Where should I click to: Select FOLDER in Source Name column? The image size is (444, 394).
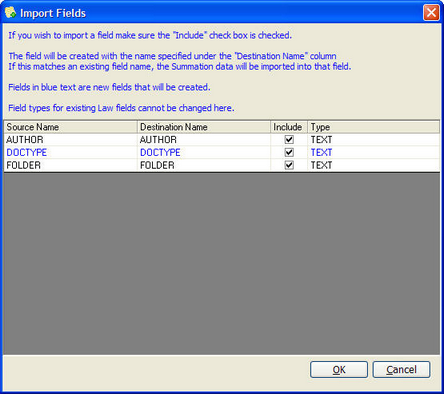[71, 165]
